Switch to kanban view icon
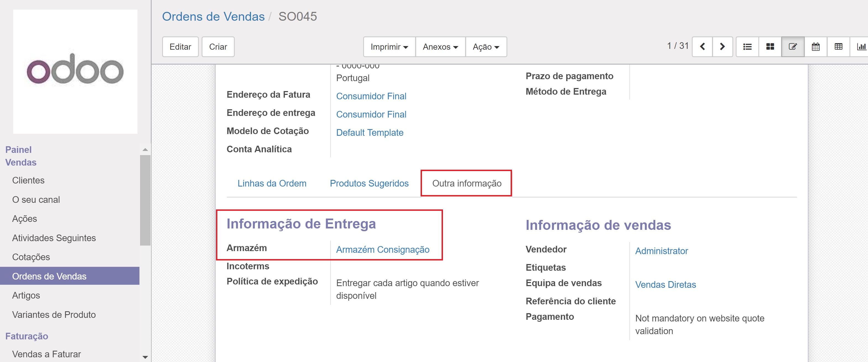 point(770,46)
